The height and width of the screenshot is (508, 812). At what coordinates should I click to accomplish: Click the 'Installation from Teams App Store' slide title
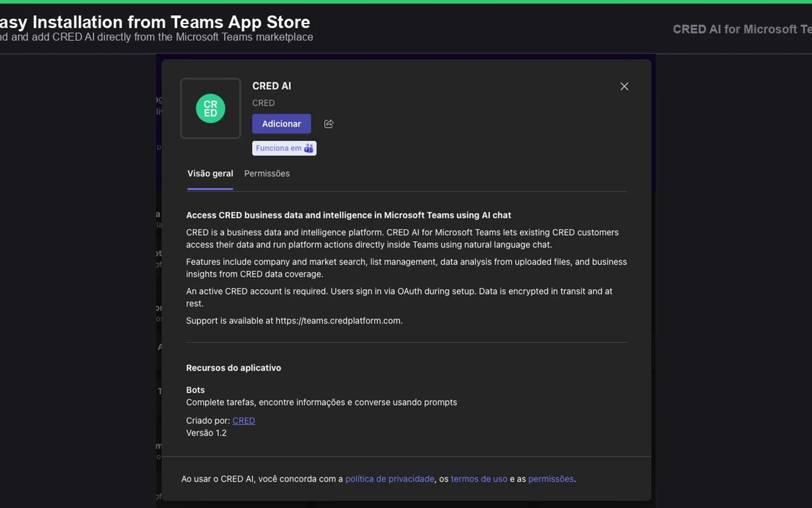[x=155, y=22]
